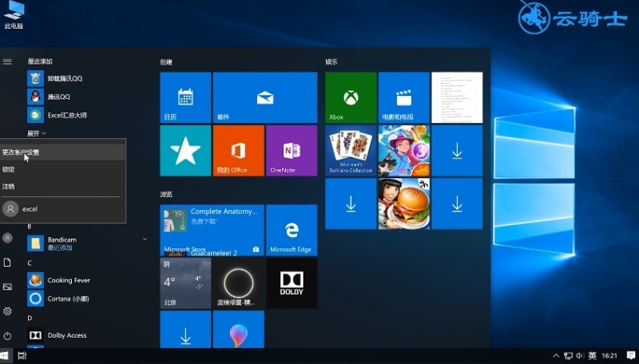Click the letter B group header

[30, 227]
